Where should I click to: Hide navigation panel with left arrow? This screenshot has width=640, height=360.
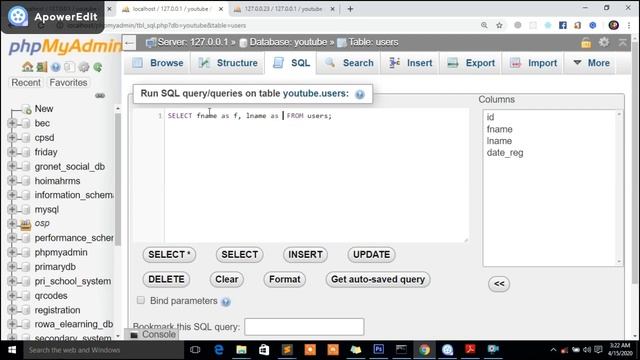(x=130, y=43)
